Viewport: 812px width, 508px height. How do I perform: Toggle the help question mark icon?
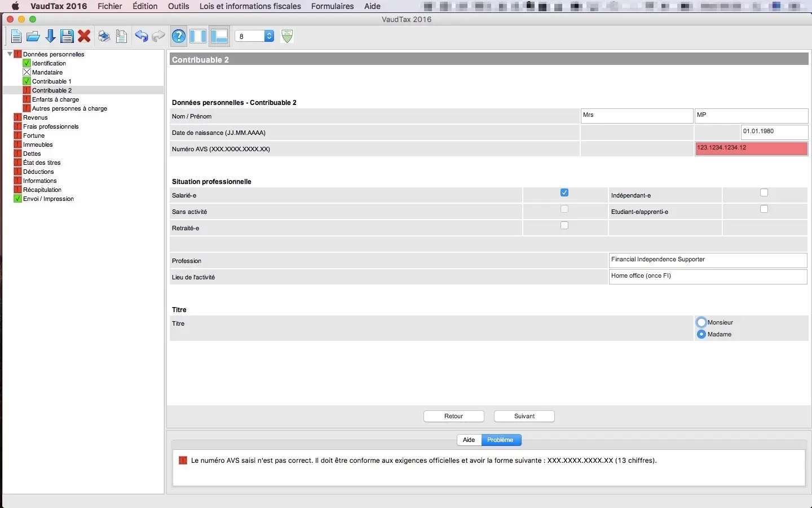tap(178, 37)
